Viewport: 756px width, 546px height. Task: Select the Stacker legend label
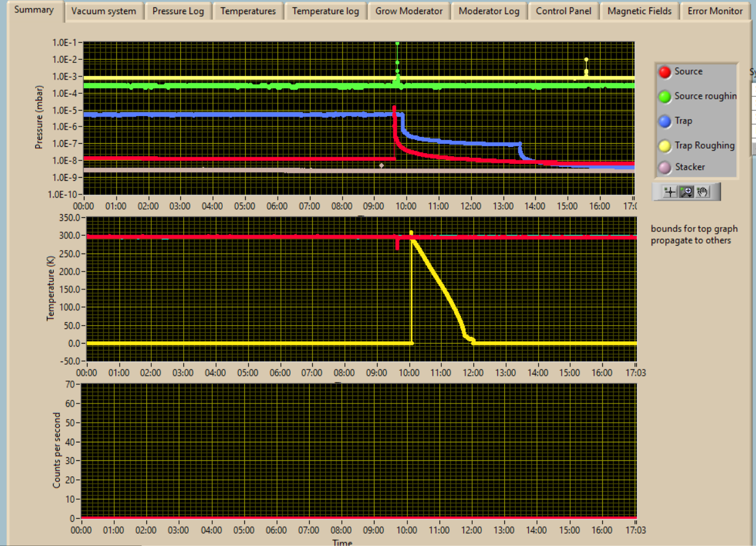point(690,167)
